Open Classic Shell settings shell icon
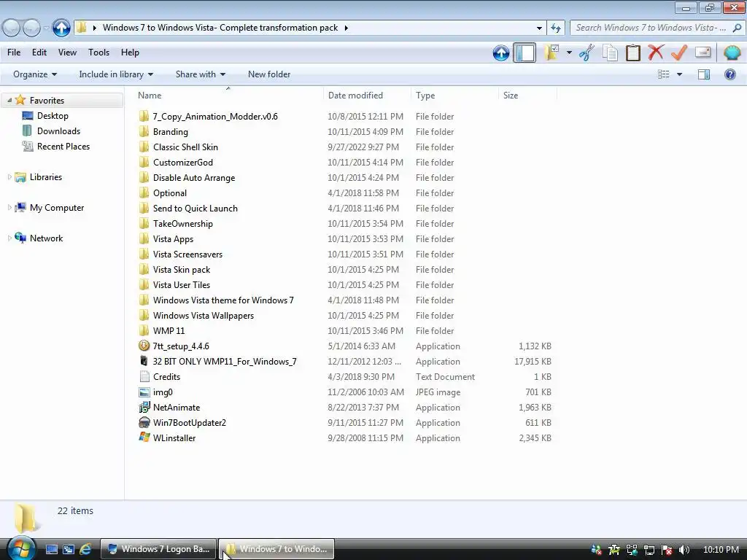 point(732,52)
